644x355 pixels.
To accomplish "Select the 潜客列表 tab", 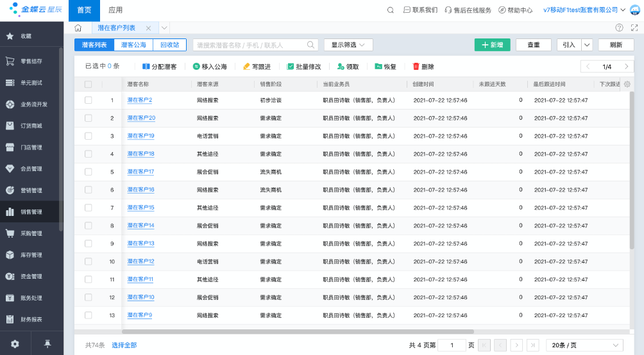I will [x=94, y=45].
